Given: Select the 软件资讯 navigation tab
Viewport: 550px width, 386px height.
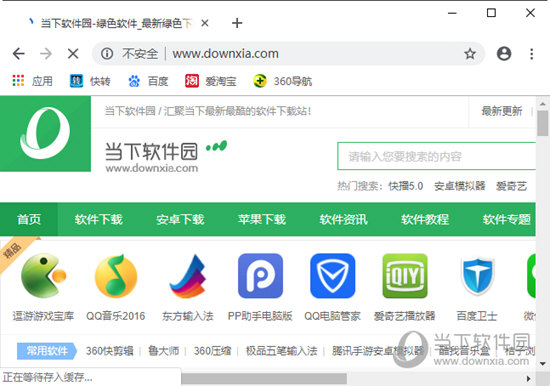Looking at the screenshot, I should [343, 219].
